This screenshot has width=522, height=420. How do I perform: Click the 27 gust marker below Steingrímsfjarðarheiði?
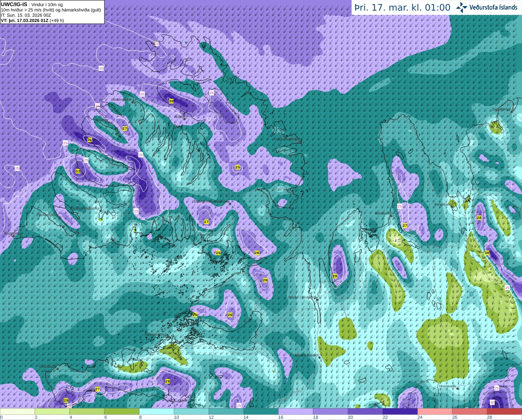[206, 222]
